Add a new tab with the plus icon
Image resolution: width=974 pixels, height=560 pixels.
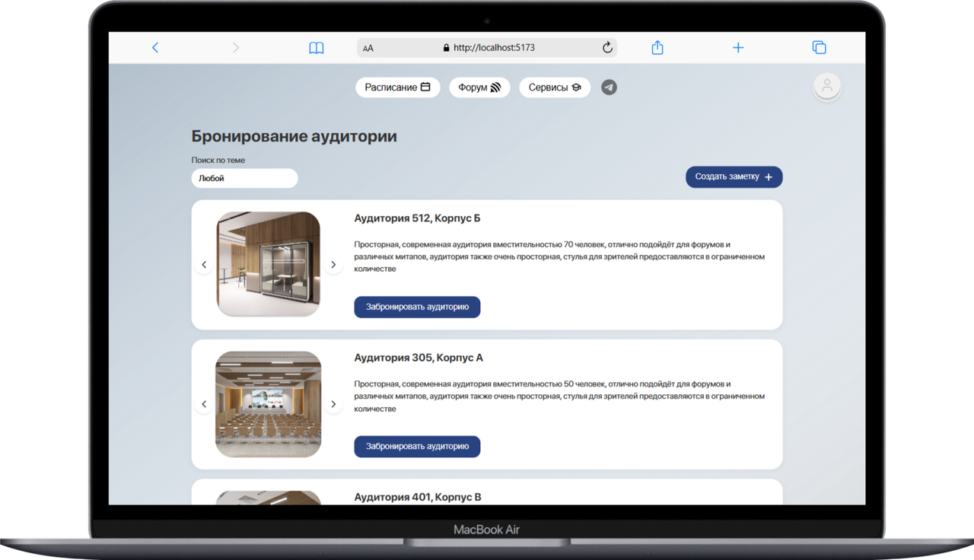tap(738, 47)
